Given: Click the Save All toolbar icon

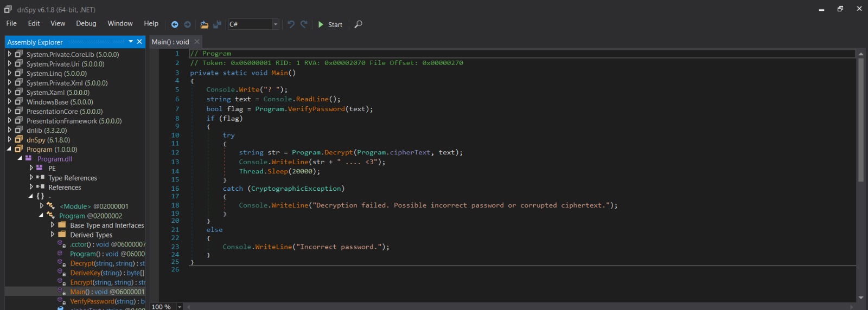Looking at the screenshot, I should [x=217, y=24].
